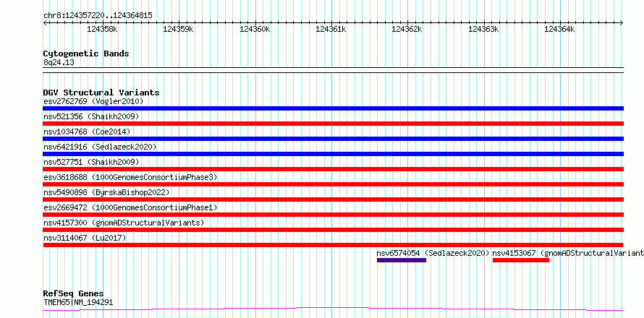Click the 124358k ruler tick label
Viewport: 644px width, 318px height.
[102, 29]
